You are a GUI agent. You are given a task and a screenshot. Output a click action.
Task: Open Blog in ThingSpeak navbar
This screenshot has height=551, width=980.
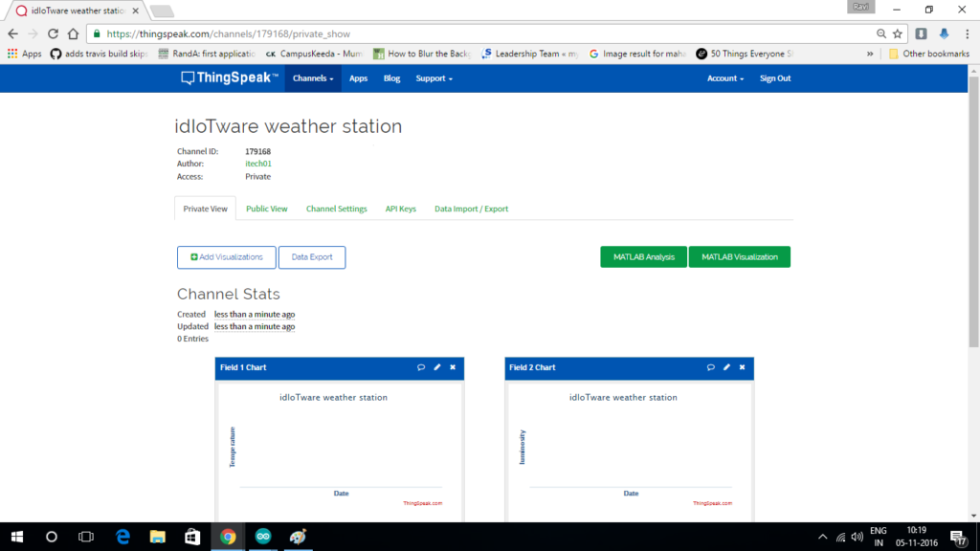pos(391,78)
